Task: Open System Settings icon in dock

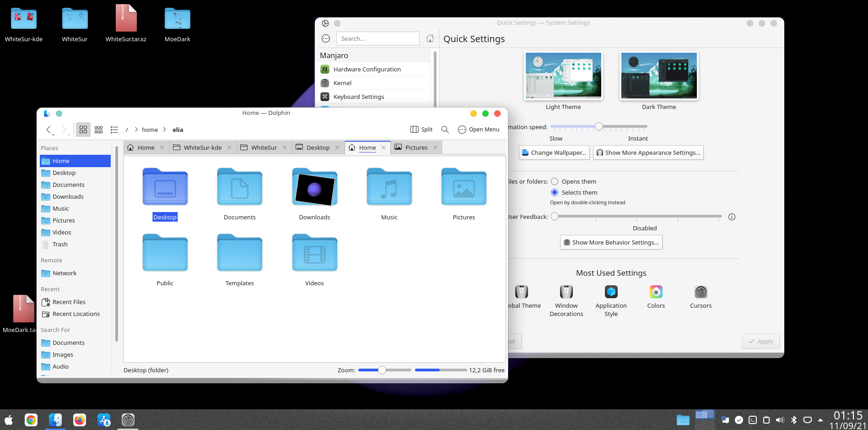Action: click(128, 420)
